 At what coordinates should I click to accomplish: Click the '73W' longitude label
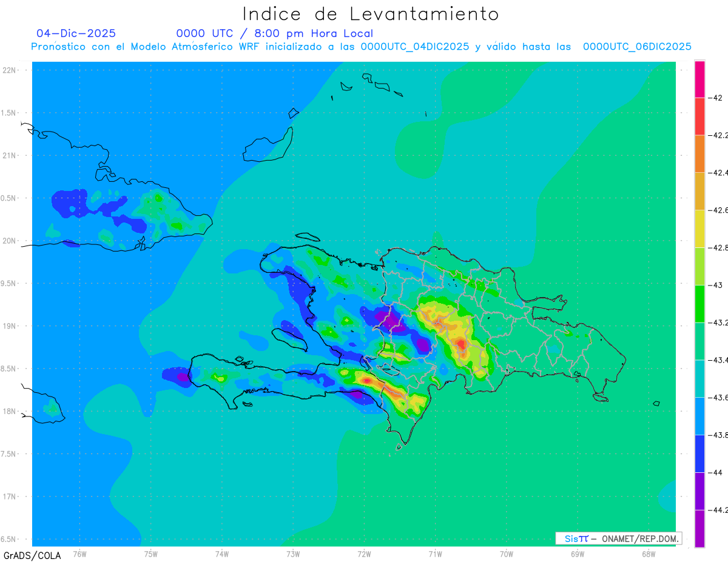(293, 554)
